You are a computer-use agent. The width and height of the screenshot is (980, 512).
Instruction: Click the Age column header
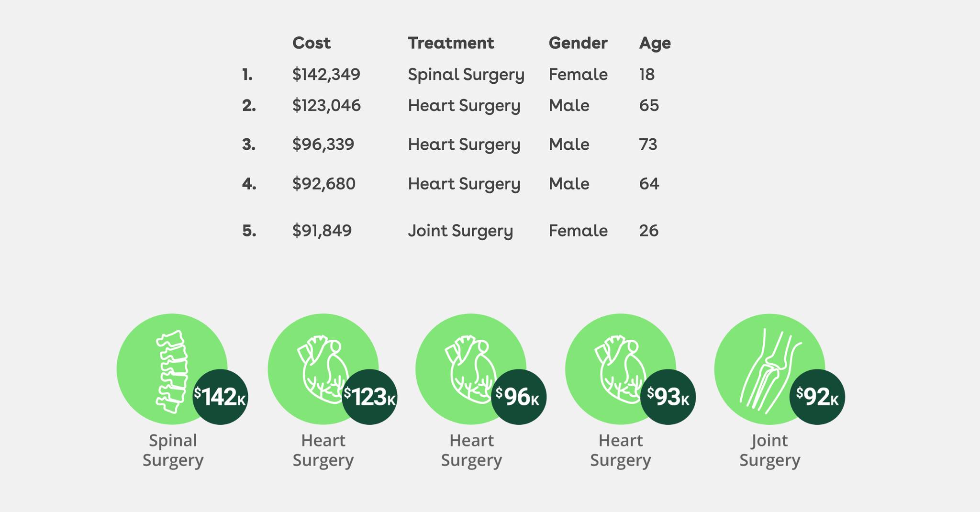(655, 44)
